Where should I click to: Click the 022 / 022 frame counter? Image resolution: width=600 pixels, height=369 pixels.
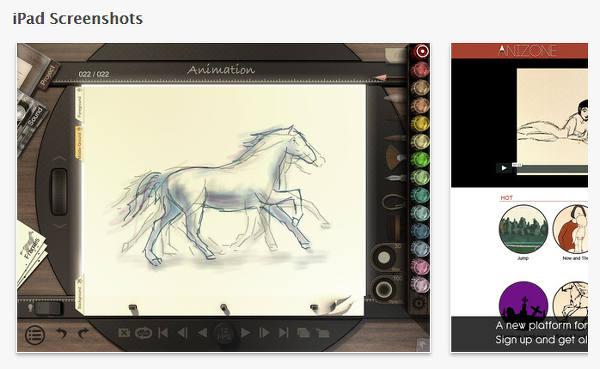click(x=94, y=74)
